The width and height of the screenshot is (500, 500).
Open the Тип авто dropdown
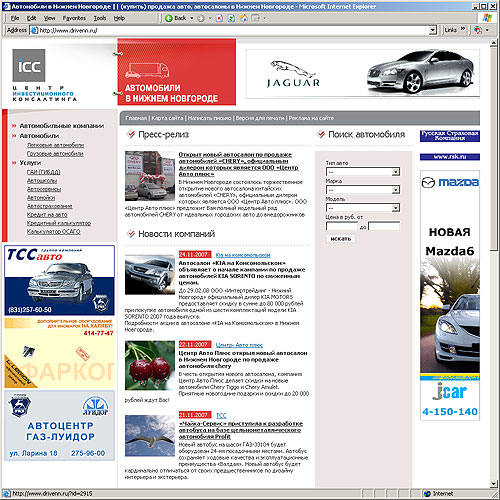[x=363, y=172]
